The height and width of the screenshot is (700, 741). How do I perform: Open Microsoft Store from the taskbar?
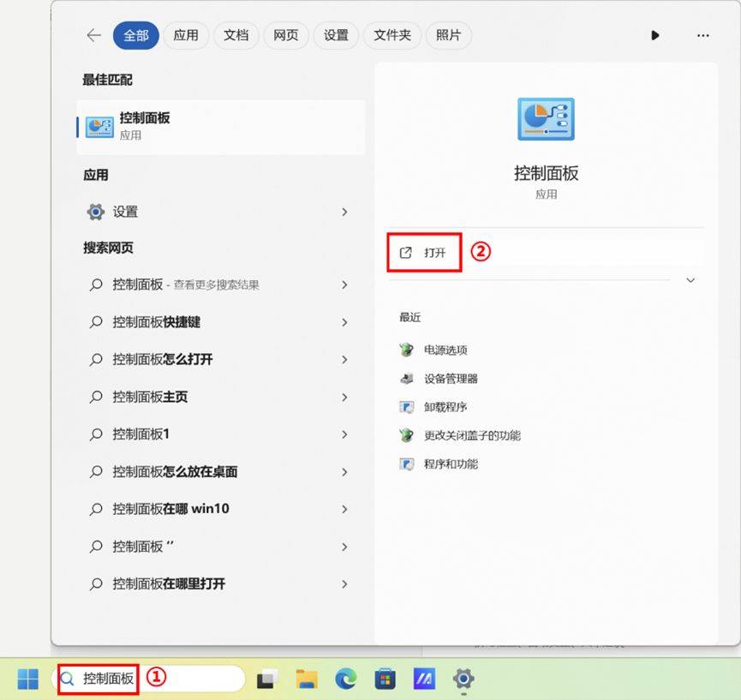click(x=385, y=679)
